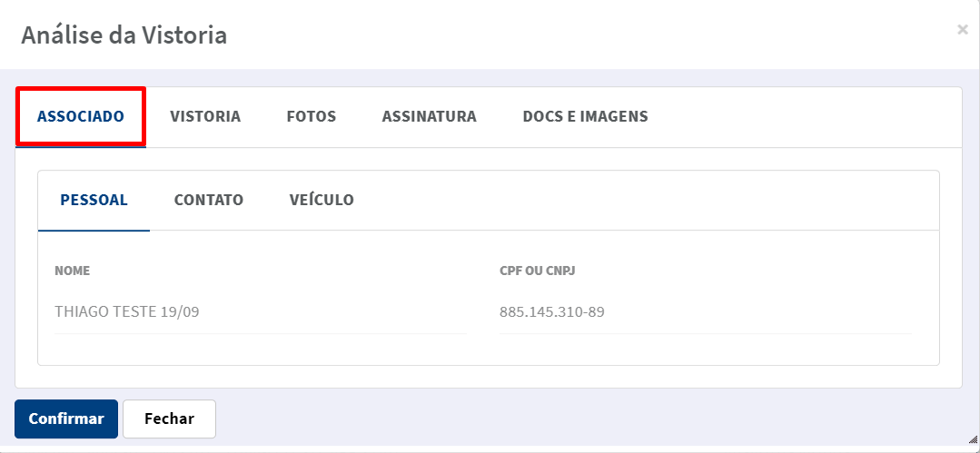
Task: Show the CONTATO sub-tab
Action: click(x=209, y=200)
